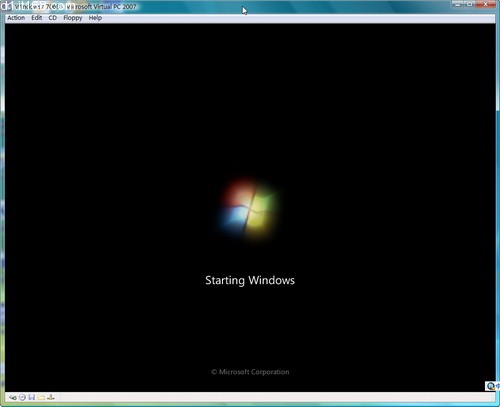Image resolution: width=500 pixels, height=407 pixels.
Task: Close the Virtual PC 2007 window
Action: point(486,4)
